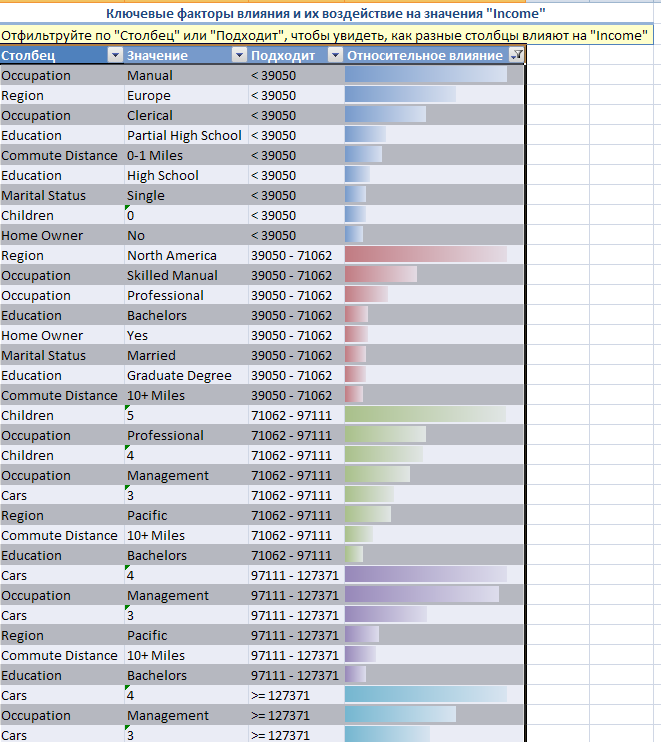Select the Home Owner cell in No row
This screenshot has height=742, width=661.
62,236
